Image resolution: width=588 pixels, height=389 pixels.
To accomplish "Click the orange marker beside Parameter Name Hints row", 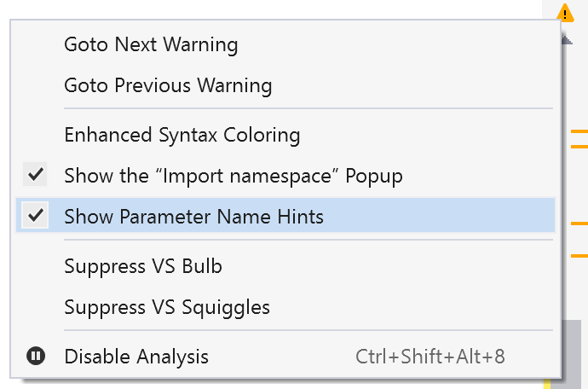I will click(x=579, y=224).
